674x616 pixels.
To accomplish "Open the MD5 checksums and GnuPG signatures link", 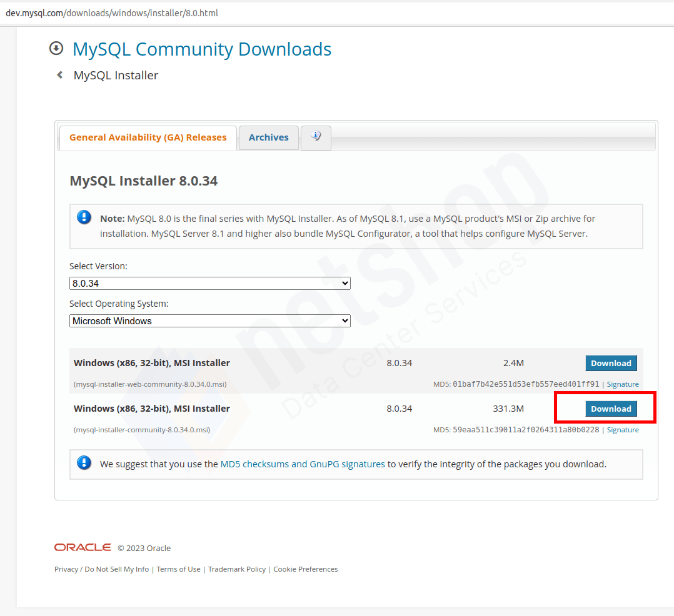I will click(x=302, y=464).
